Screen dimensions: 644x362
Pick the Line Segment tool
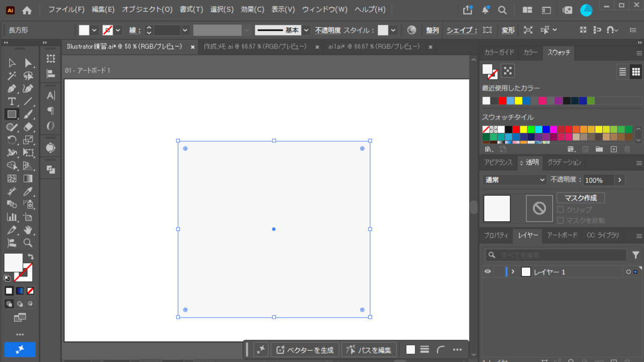pos(28,101)
